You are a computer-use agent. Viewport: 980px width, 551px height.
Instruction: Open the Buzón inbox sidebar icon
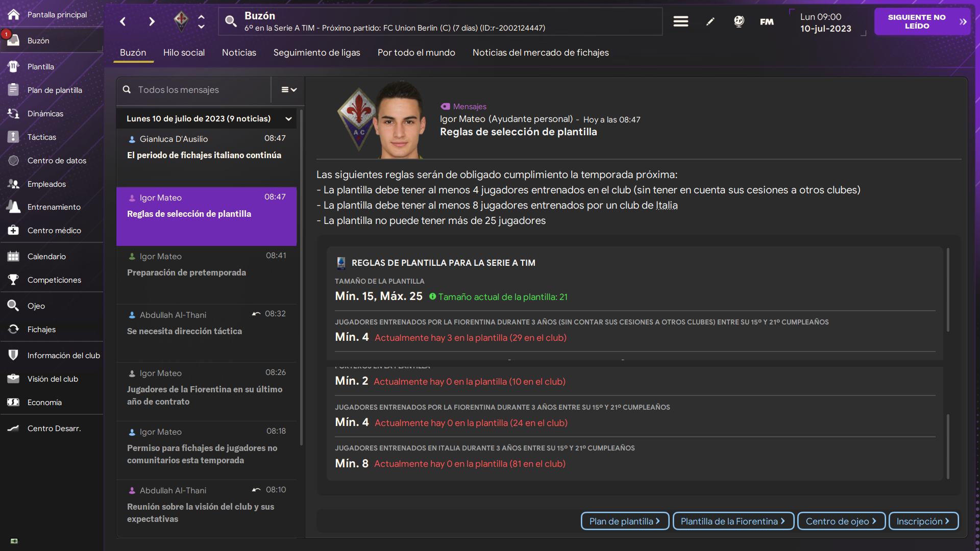(14, 40)
